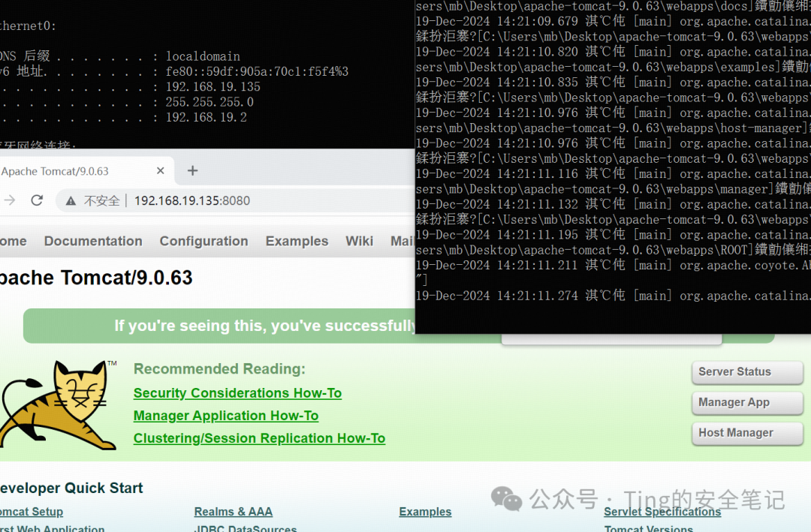Click the log path ending in webapps\ROOT
Viewport: 811px width, 532px height.
pyautogui.click(x=613, y=250)
